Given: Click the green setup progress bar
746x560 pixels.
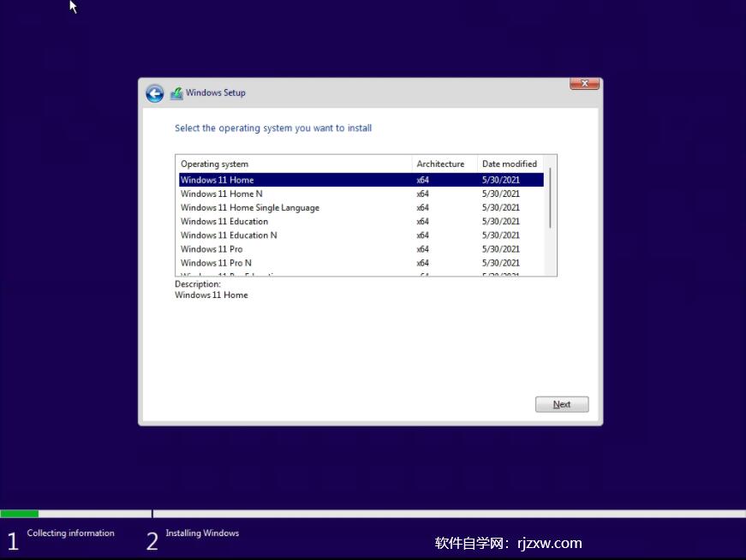Looking at the screenshot, I should (19, 514).
